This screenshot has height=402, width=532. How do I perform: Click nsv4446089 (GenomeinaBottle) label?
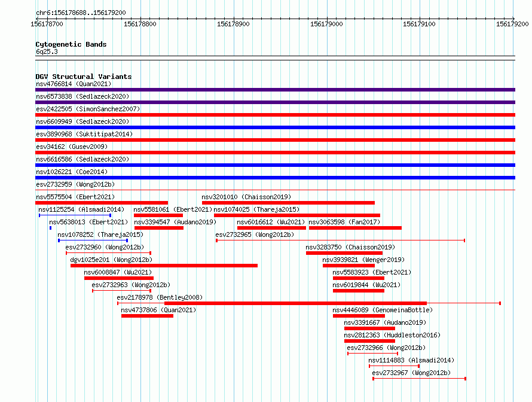pyautogui.click(x=383, y=310)
